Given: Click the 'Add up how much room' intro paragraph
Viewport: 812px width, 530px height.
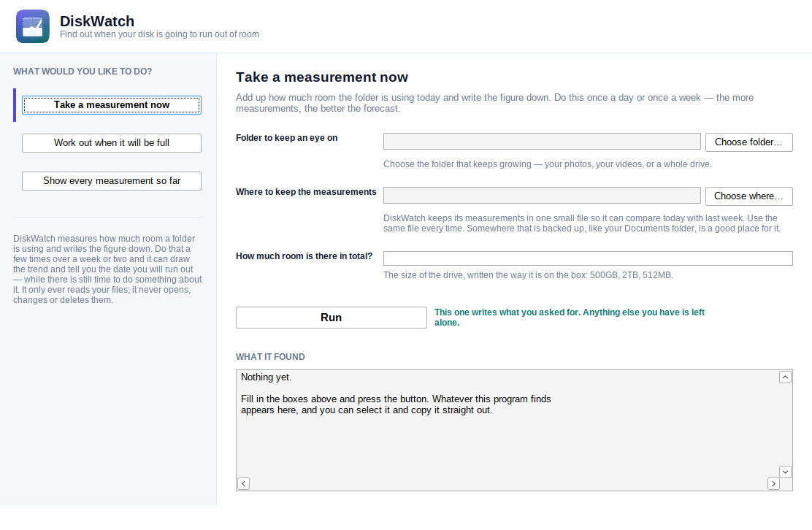Looking at the screenshot, I should click(494, 103).
